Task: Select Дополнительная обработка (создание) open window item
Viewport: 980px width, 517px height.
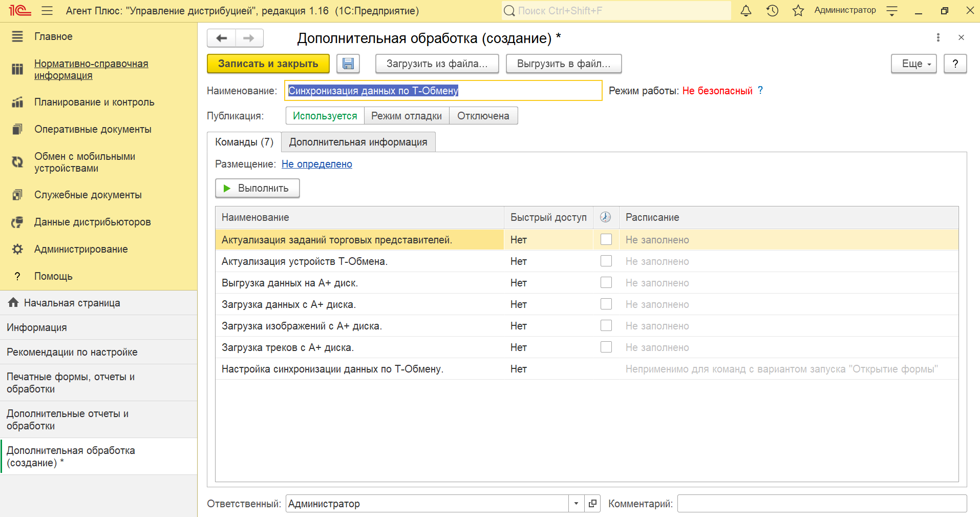Action: (98, 457)
